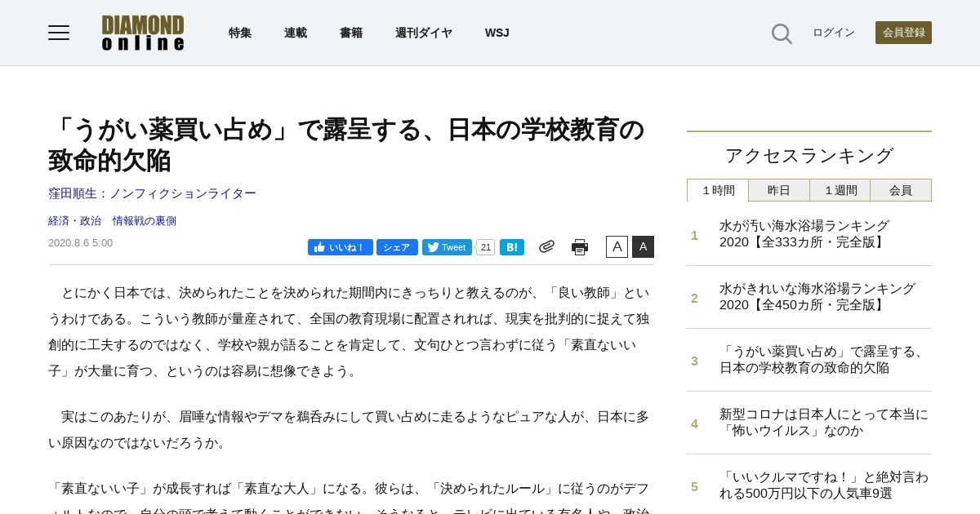Open 特集 menu
The width and height of the screenshot is (980, 514).
[x=240, y=33]
